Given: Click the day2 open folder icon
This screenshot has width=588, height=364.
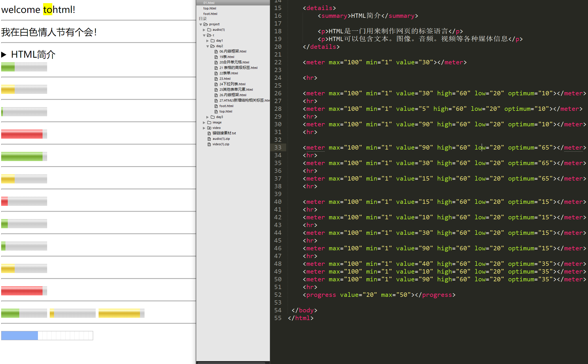Looking at the screenshot, I should (x=213, y=46).
